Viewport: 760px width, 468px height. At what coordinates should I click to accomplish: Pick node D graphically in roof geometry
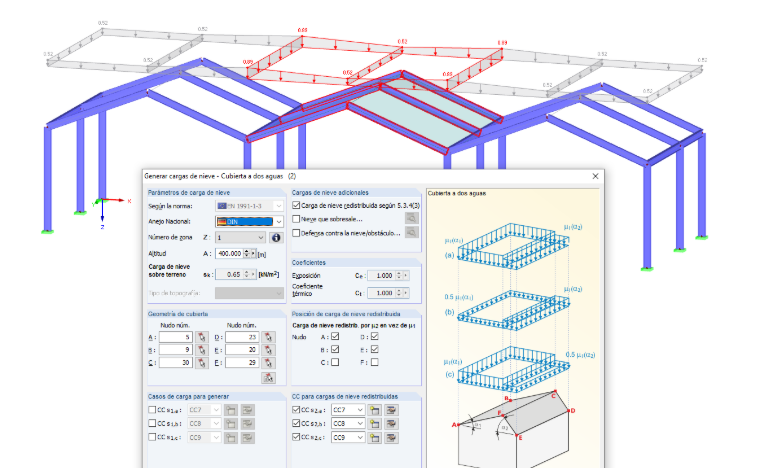(x=268, y=337)
